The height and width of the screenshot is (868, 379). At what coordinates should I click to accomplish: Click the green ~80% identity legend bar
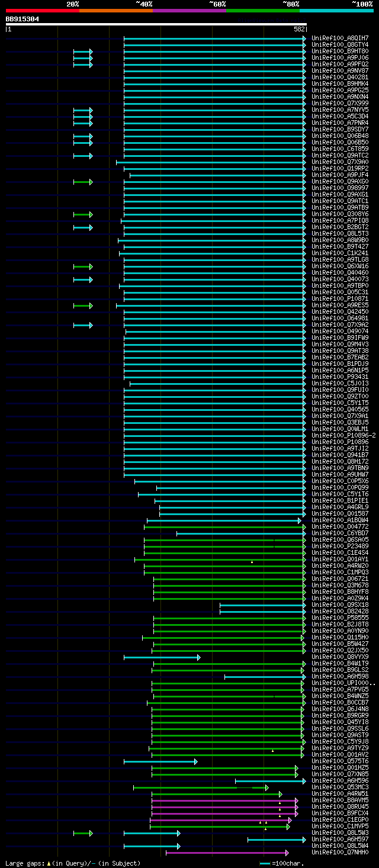pos(263,11)
